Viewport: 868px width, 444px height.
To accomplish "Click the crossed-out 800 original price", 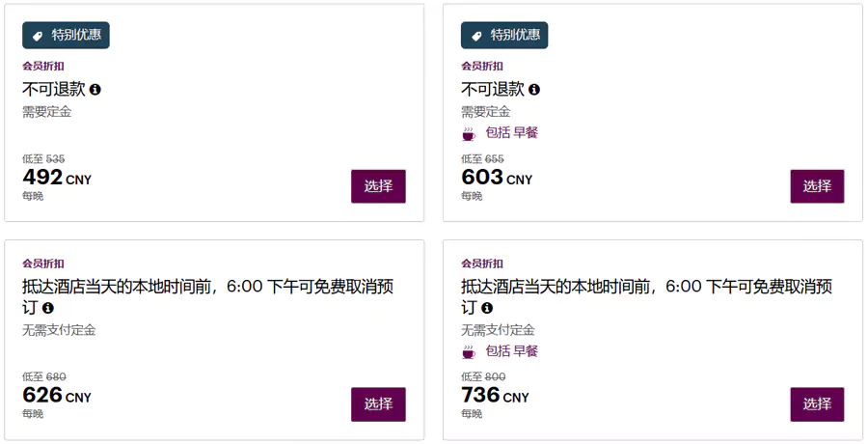I will [494, 376].
